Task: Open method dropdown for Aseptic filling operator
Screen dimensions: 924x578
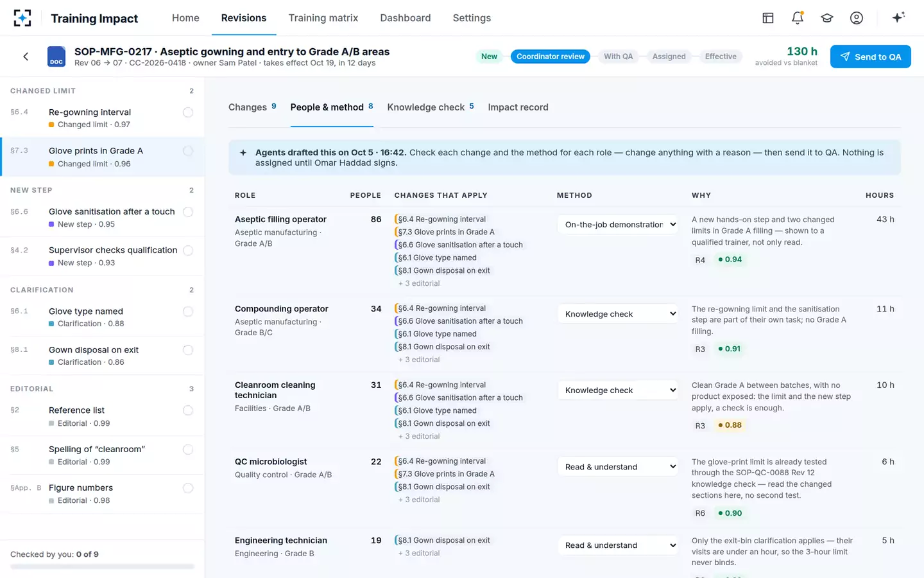Action: coord(618,224)
